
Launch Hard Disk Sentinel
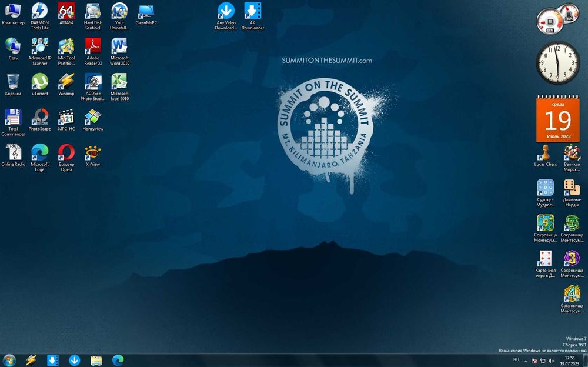(x=93, y=16)
